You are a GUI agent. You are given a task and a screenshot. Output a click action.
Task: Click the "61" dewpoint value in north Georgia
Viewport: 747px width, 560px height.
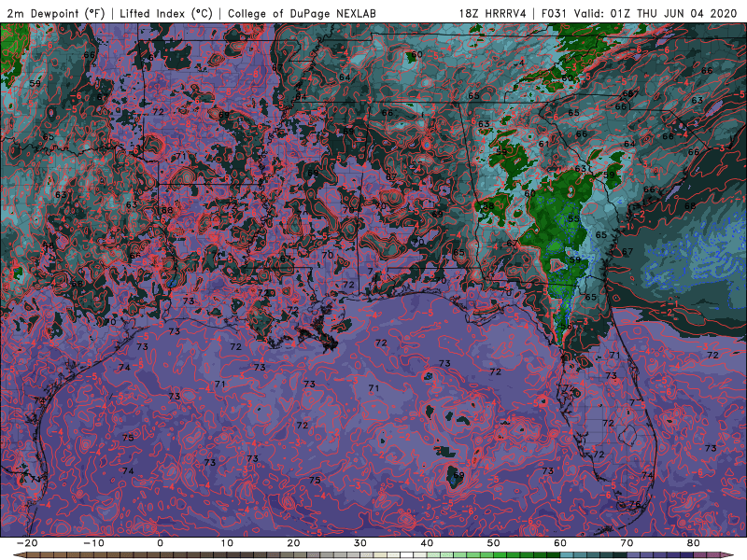tap(543, 144)
